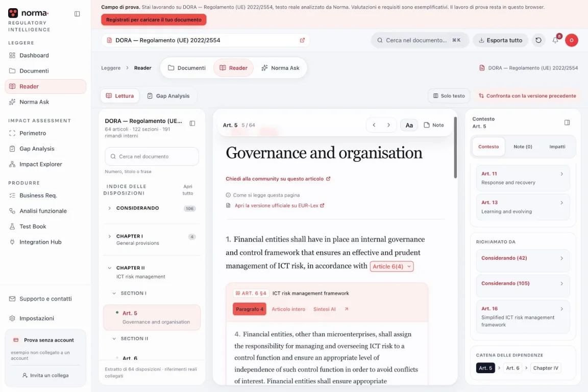Open the user avatar menu
Image resolution: width=588 pixels, height=392 pixels.
pyautogui.click(x=572, y=40)
